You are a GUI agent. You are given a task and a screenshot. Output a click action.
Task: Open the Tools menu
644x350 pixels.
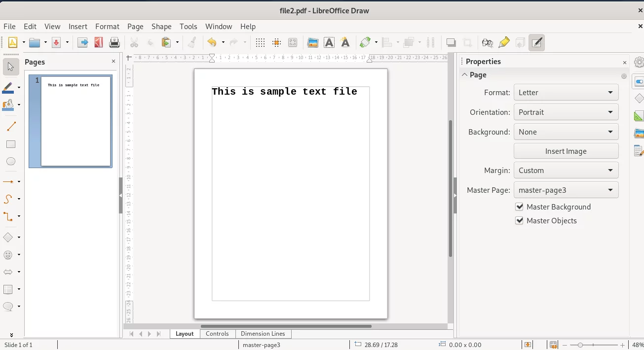pyautogui.click(x=188, y=26)
